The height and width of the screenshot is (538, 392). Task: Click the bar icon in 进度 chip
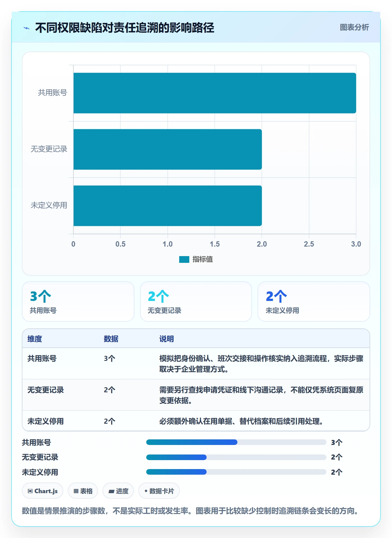tap(111, 491)
